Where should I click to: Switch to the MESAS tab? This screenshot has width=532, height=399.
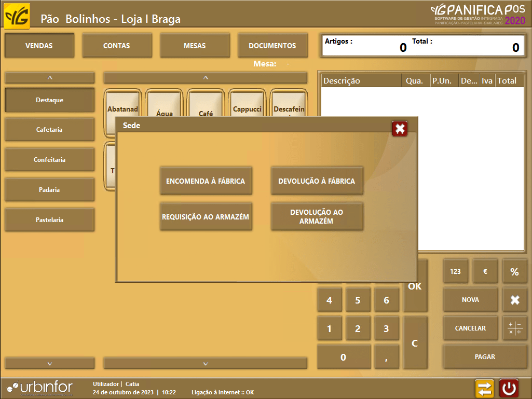pyautogui.click(x=195, y=46)
